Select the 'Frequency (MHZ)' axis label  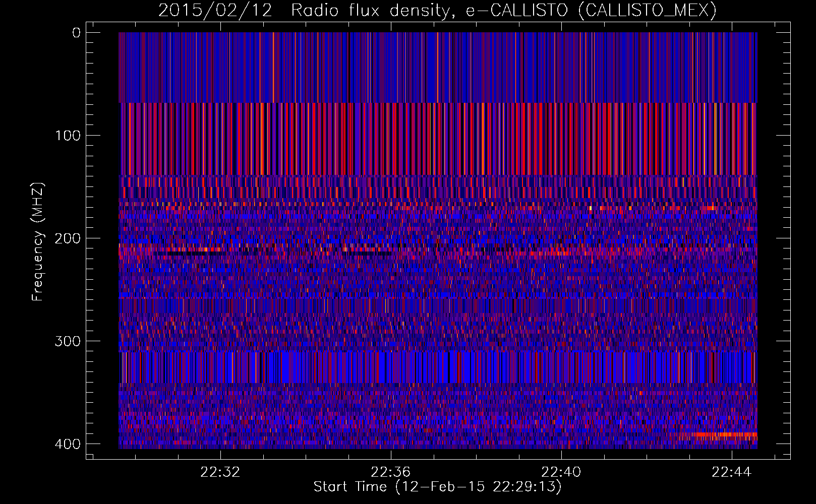click(x=38, y=242)
